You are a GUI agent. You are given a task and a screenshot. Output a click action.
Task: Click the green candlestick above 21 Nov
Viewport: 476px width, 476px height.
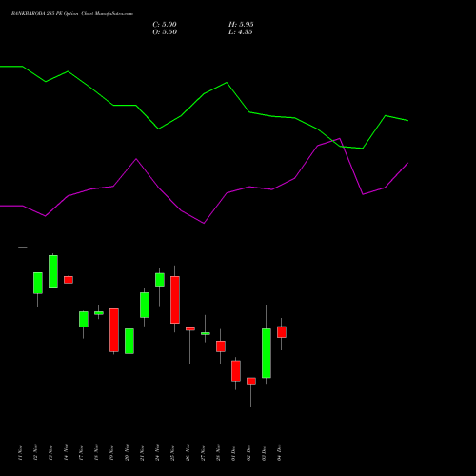click(x=145, y=305)
